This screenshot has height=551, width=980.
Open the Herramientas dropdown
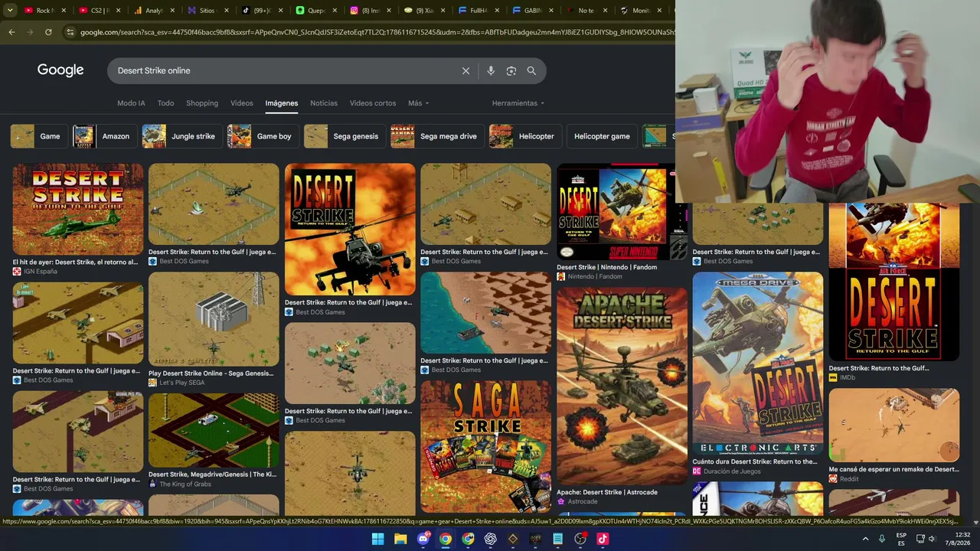click(518, 103)
